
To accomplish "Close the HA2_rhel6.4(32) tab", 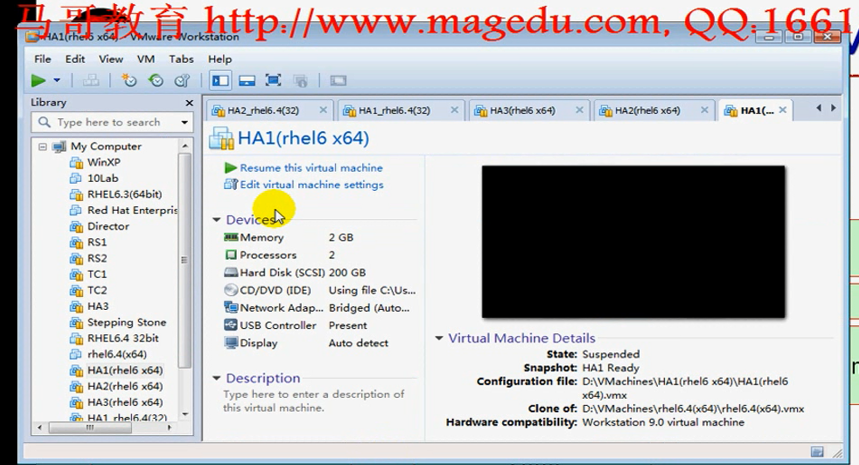I will (x=323, y=110).
